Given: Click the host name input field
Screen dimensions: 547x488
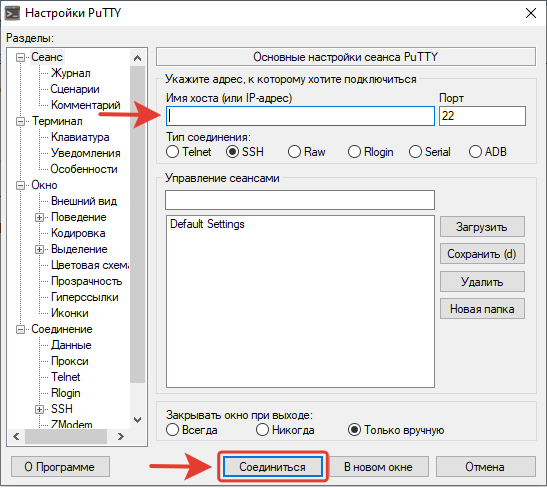Looking at the screenshot, I should pyautogui.click(x=300, y=116).
